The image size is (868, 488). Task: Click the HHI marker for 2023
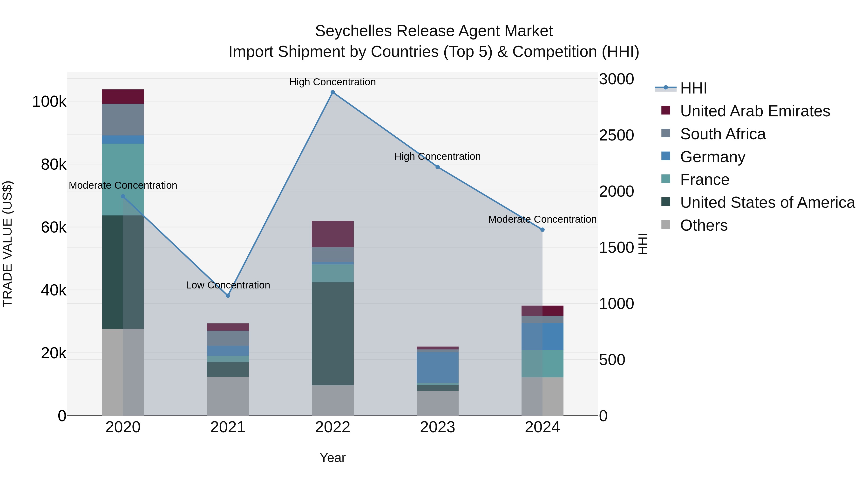pos(438,167)
